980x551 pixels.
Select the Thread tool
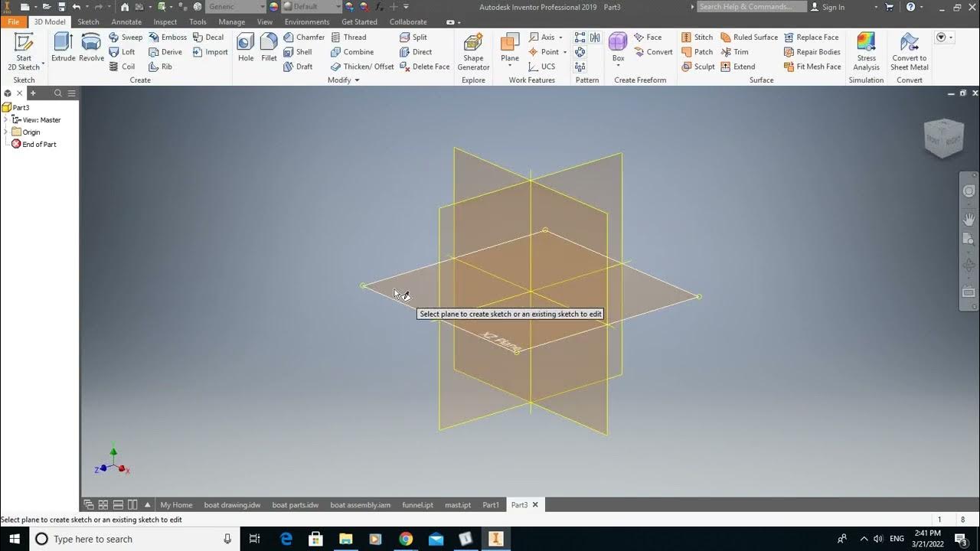pos(348,37)
